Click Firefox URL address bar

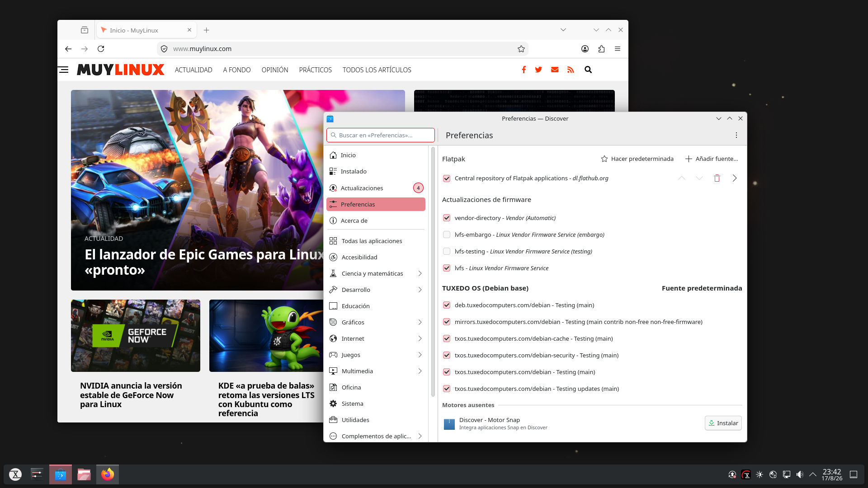342,49
